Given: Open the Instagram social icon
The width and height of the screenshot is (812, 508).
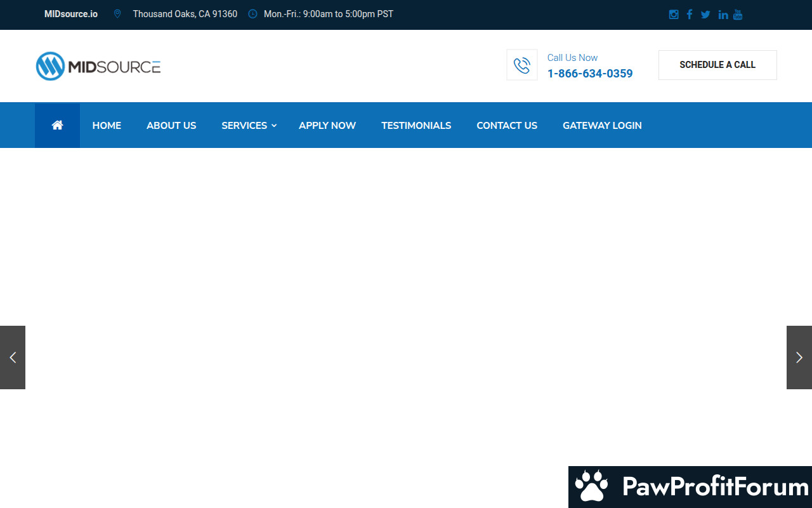Looking at the screenshot, I should click(674, 15).
